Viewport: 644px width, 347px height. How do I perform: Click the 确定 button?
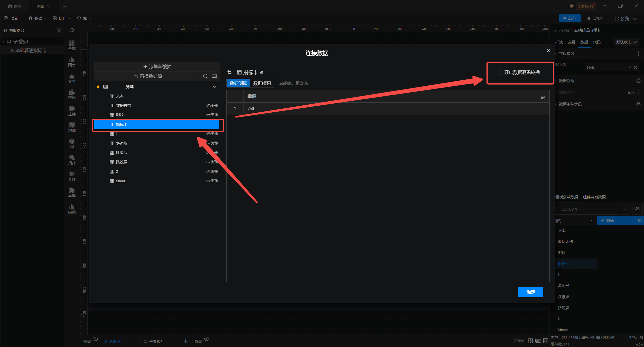pos(531,292)
